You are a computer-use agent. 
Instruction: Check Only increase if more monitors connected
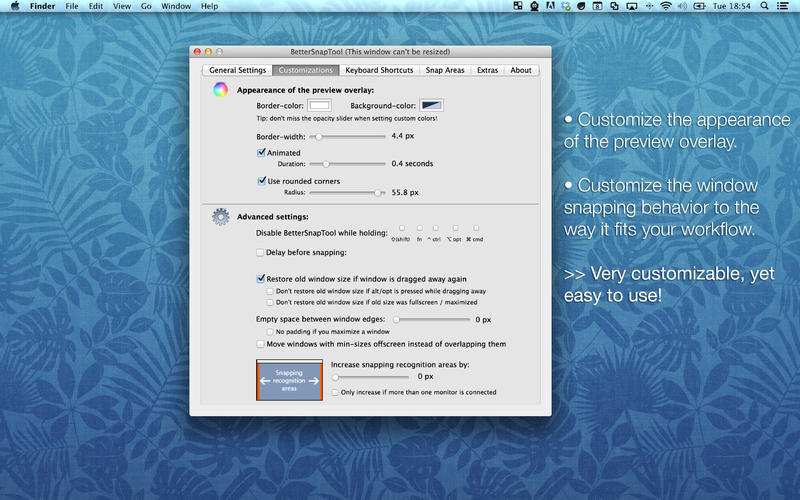click(335, 392)
